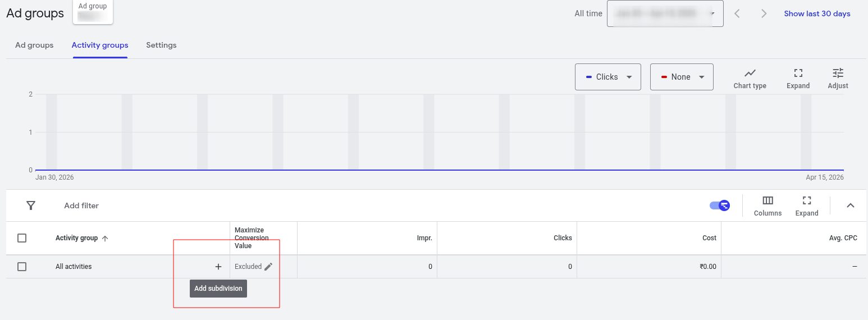Click the All time label
The width and height of the screenshot is (868, 320).
588,13
